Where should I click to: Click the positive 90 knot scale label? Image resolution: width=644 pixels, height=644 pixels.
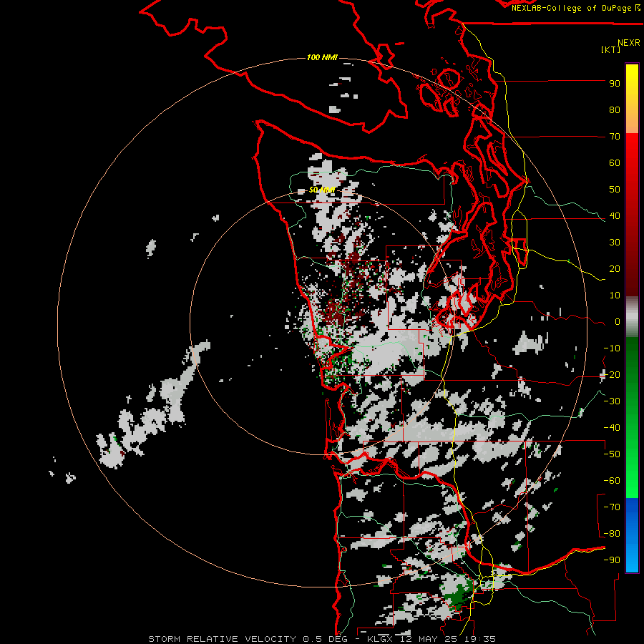coord(615,84)
